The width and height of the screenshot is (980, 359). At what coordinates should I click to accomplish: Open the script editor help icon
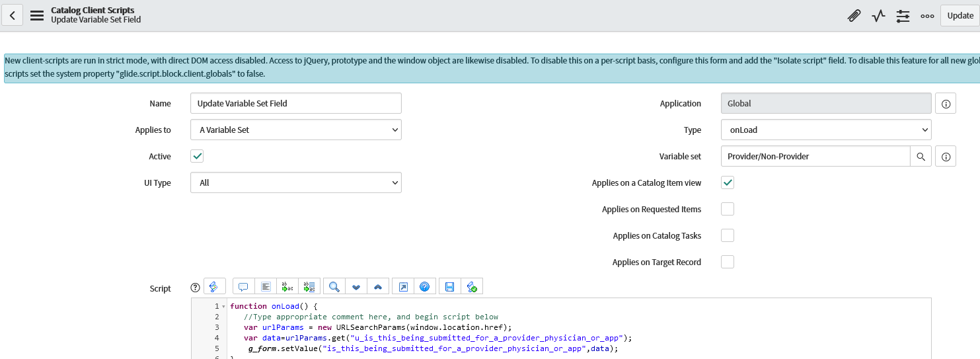click(x=425, y=286)
